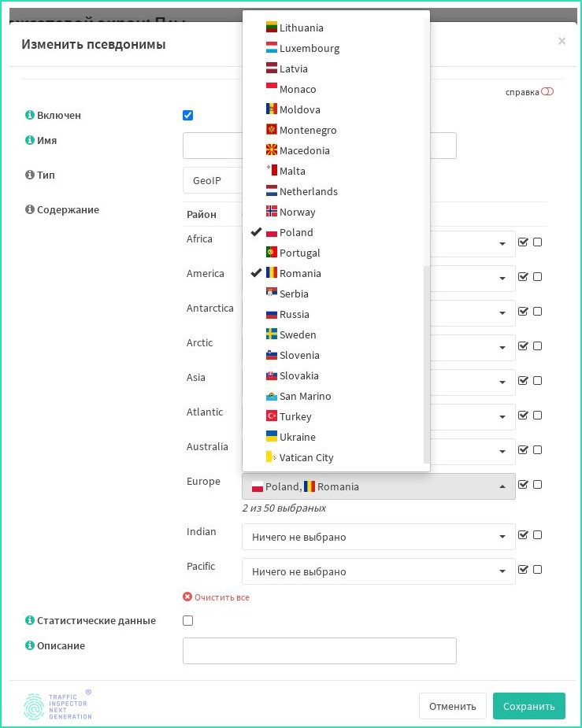Select Lithuania in the country list
This screenshot has width=582, height=728.
(333, 28)
